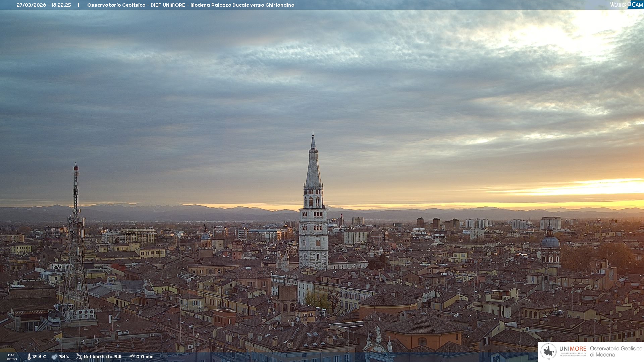
Task: Select the DATI METEO label
Action: pos(12,357)
